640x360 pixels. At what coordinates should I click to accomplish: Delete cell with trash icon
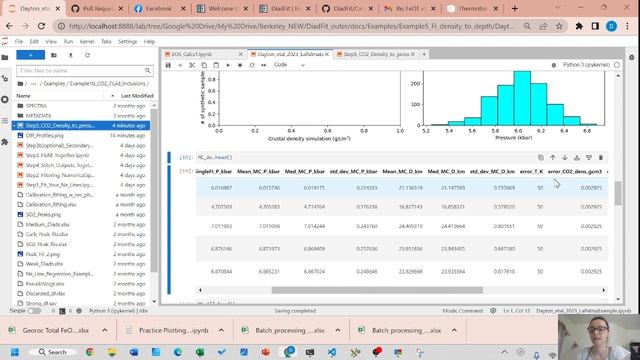601,158
